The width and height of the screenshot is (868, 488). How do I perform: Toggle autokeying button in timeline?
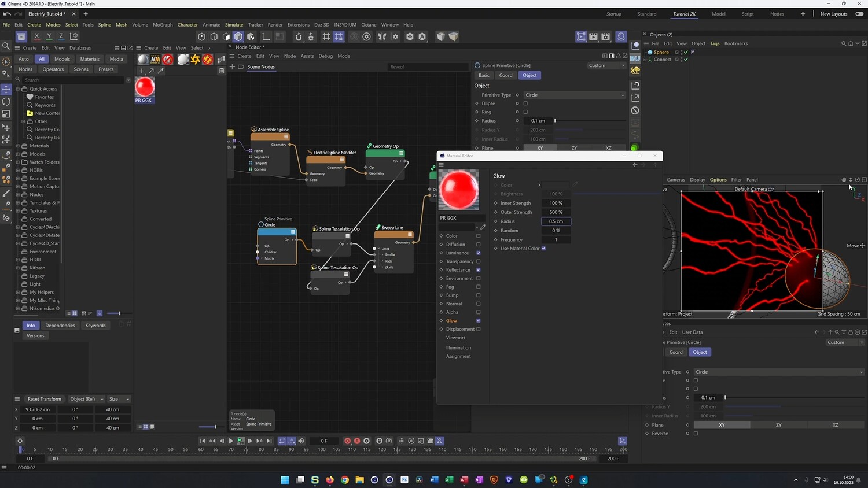tap(357, 441)
